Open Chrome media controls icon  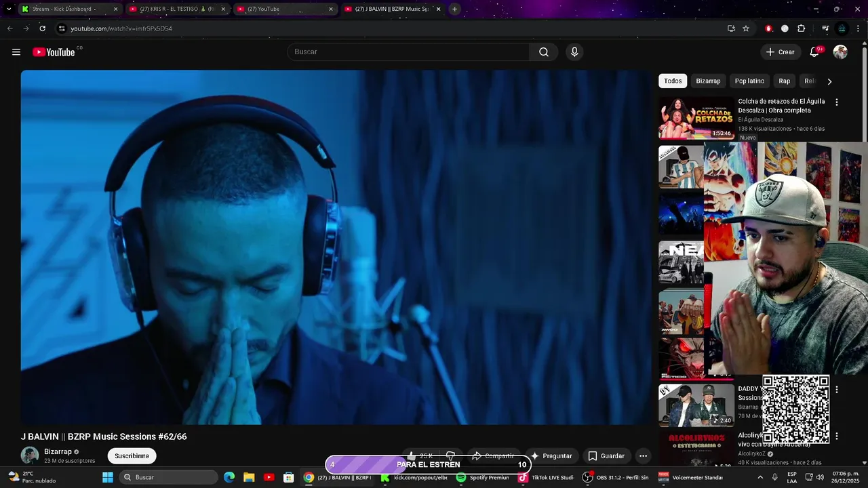click(825, 28)
